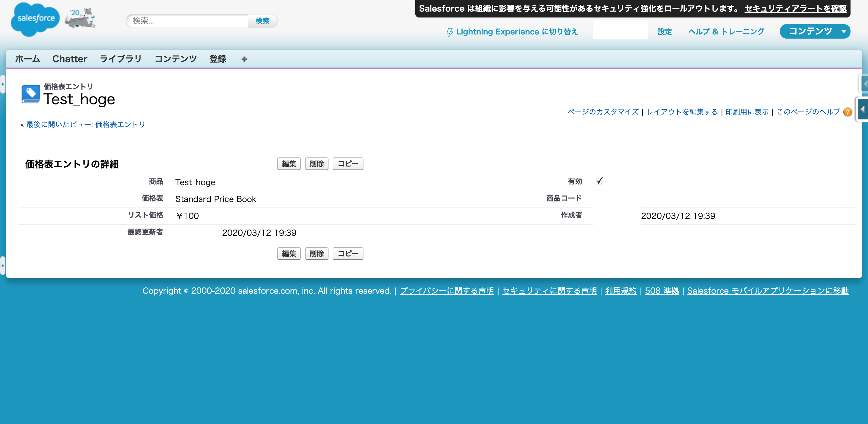Switch to the Chatter tab
Screen dimensions: 868x424
[70, 59]
